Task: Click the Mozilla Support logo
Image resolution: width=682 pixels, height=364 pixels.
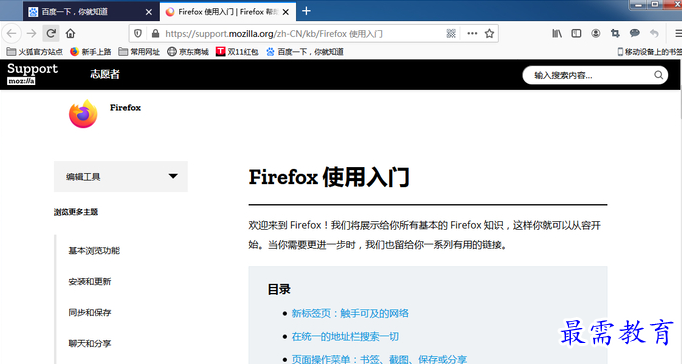Action: [x=32, y=73]
